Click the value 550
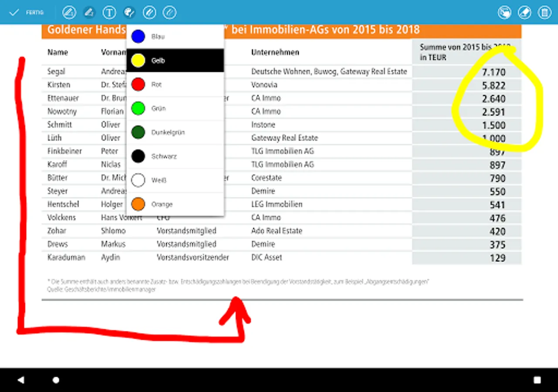The image size is (558, 392). 497,192
